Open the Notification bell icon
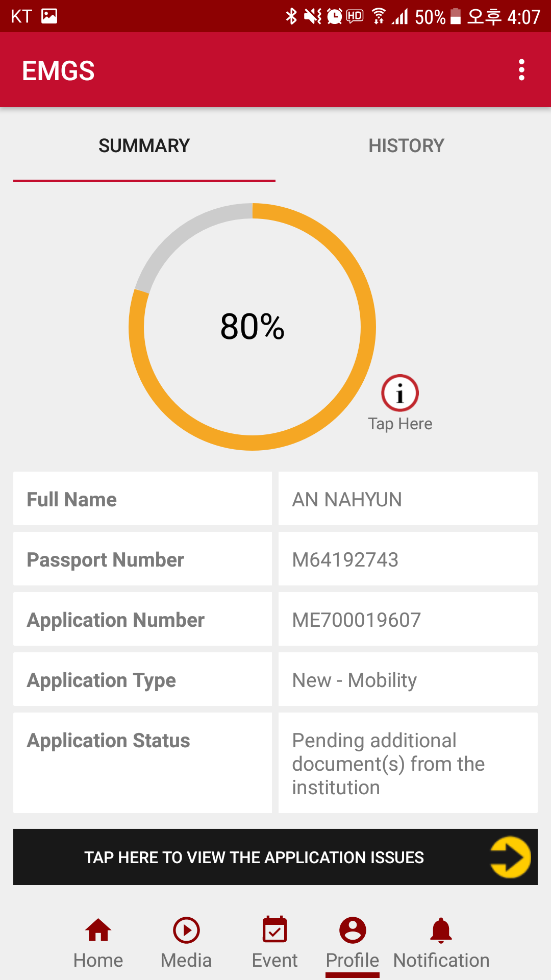 coord(441,930)
